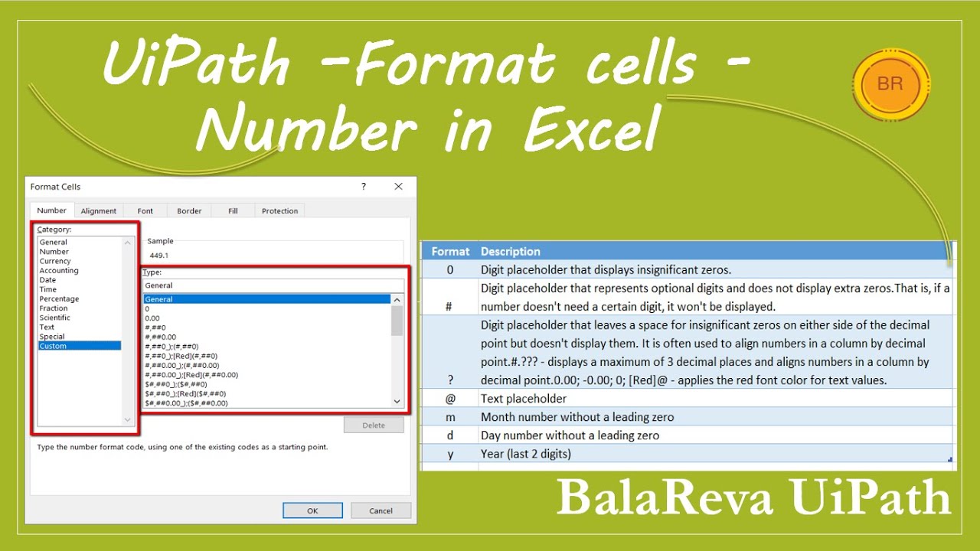Image resolution: width=980 pixels, height=551 pixels.
Task: Click the @ format cell
Action: pyautogui.click(x=450, y=398)
